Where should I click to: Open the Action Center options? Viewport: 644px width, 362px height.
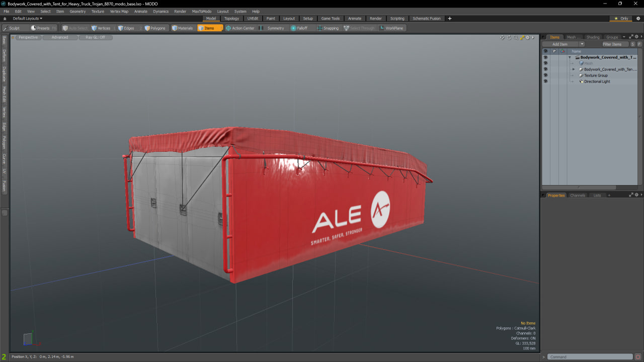point(240,28)
